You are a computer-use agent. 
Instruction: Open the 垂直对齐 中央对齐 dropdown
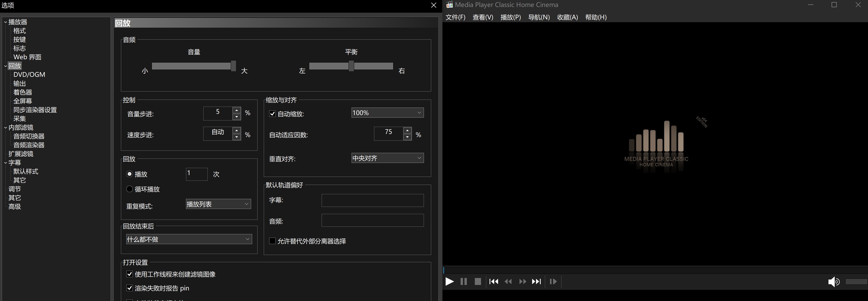[388, 158]
